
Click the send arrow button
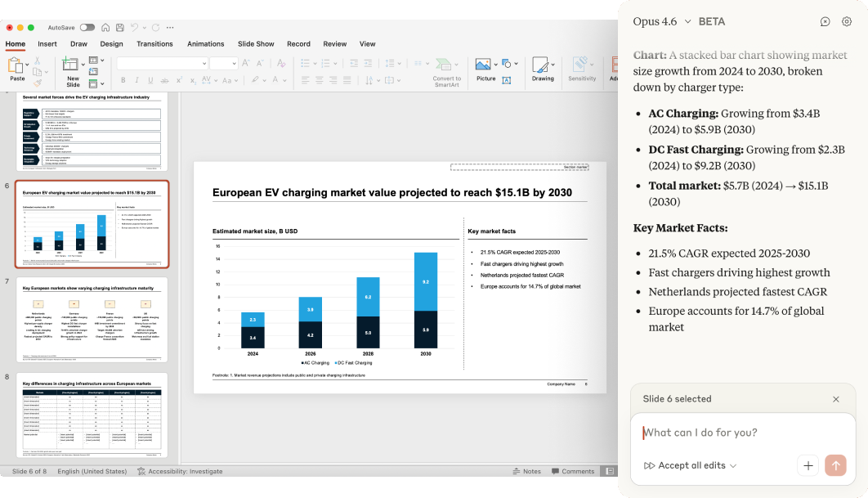point(835,465)
